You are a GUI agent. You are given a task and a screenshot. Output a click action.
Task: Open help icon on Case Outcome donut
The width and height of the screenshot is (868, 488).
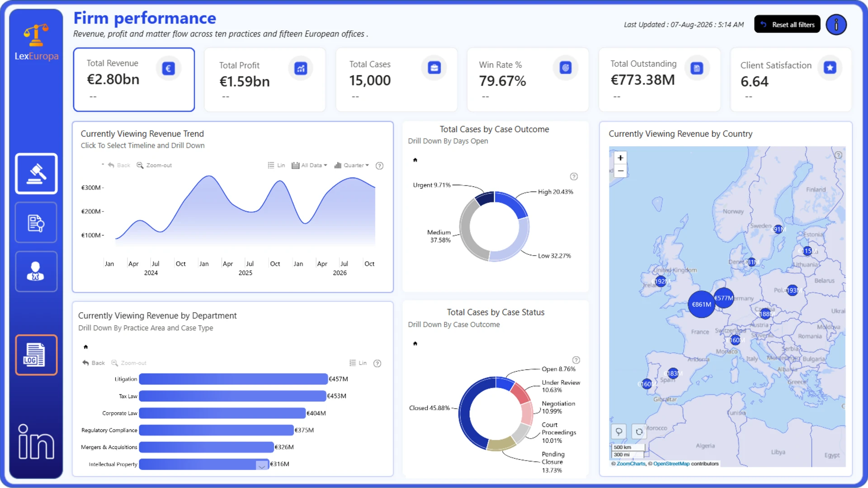(x=574, y=177)
